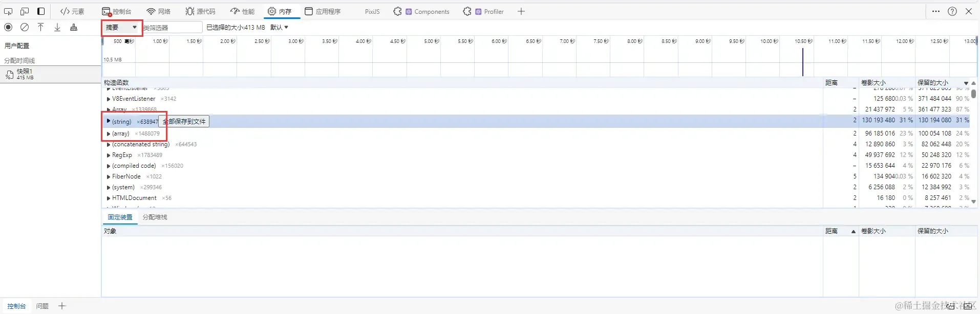Toggle device emulation icon

[x=25, y=11]
